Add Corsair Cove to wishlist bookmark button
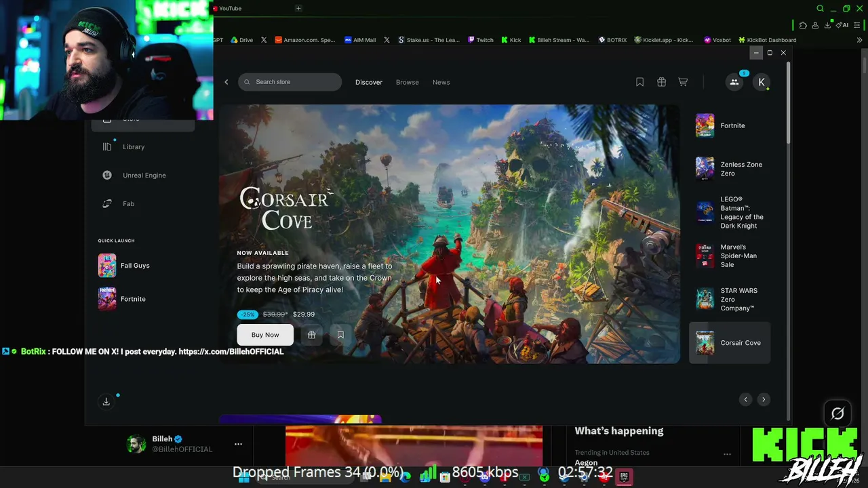 (340, 335)
